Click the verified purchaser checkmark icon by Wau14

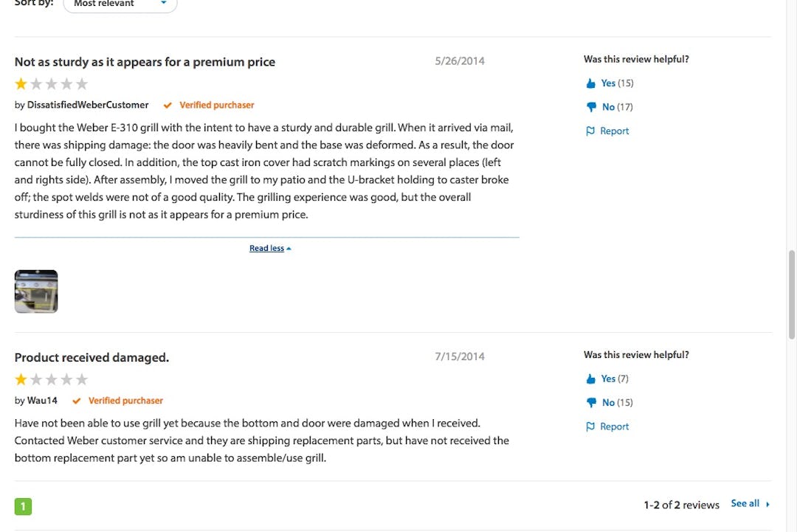point(77,400)
